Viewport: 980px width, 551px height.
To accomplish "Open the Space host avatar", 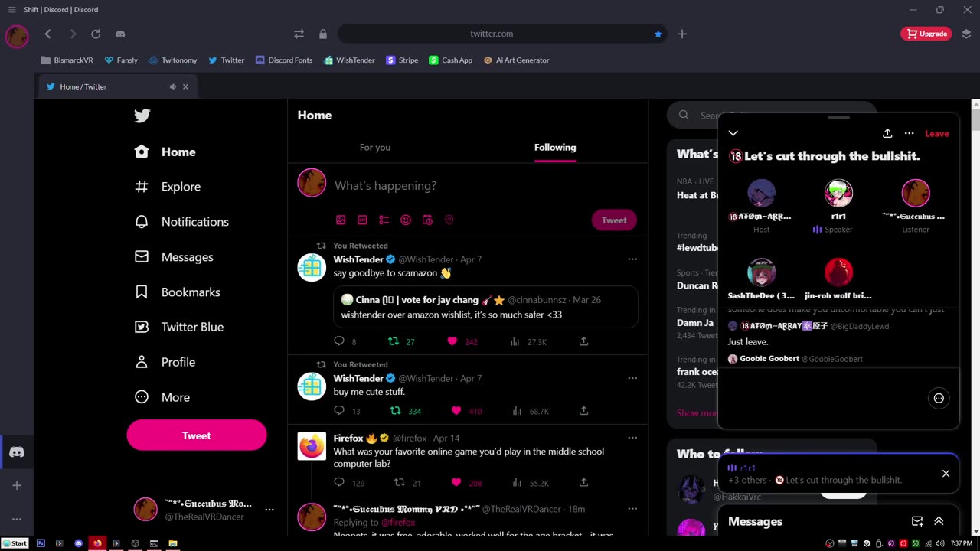I will pyautogui.click(x=761, y=194).
